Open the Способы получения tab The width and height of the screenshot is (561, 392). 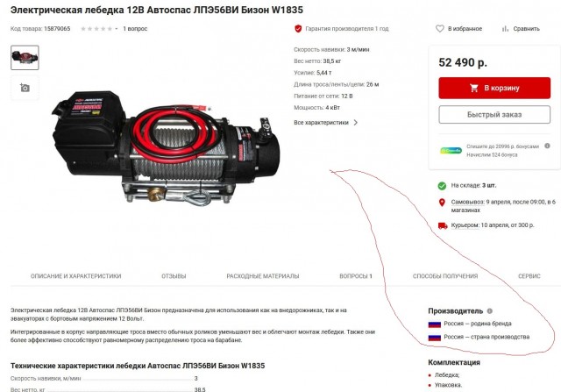445,276
